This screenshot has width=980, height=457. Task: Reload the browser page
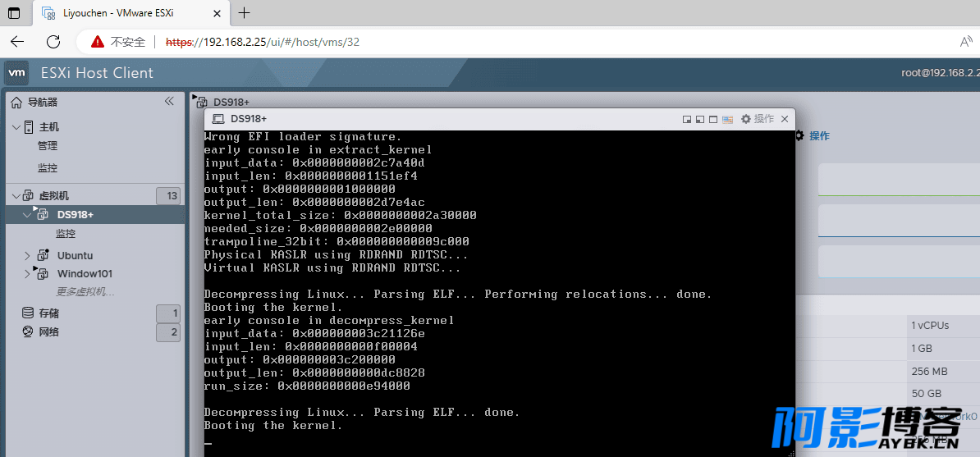(x=53, y=42)
